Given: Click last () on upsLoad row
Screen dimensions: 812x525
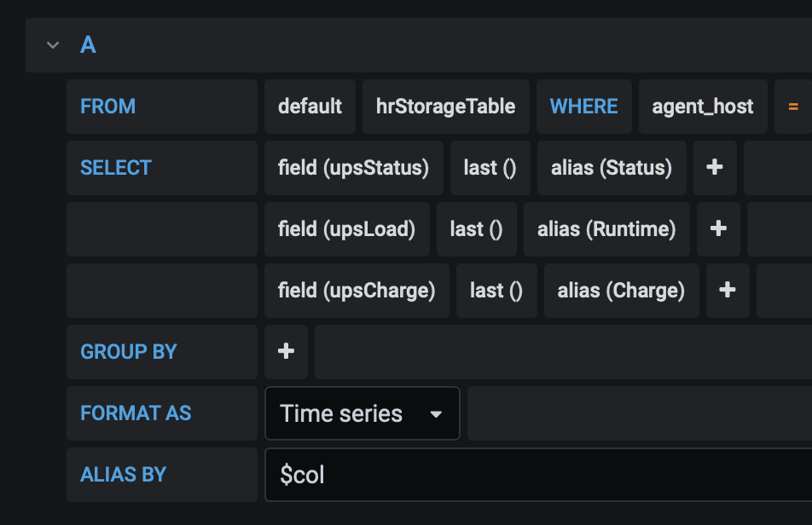Looking at the screenshot, I should [476, 229].
